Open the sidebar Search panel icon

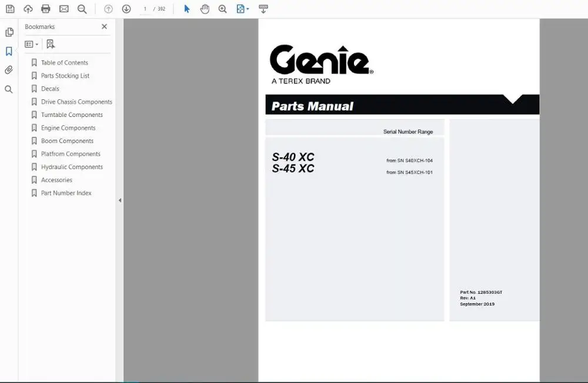pos(9,89)
